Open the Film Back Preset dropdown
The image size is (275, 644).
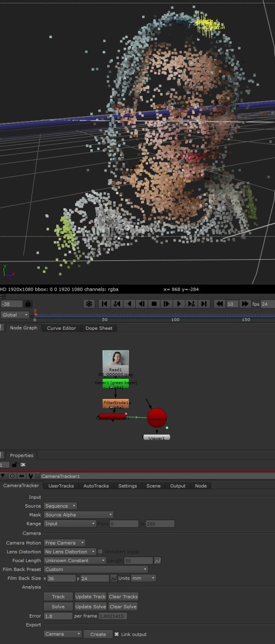[x=96, y=569]
